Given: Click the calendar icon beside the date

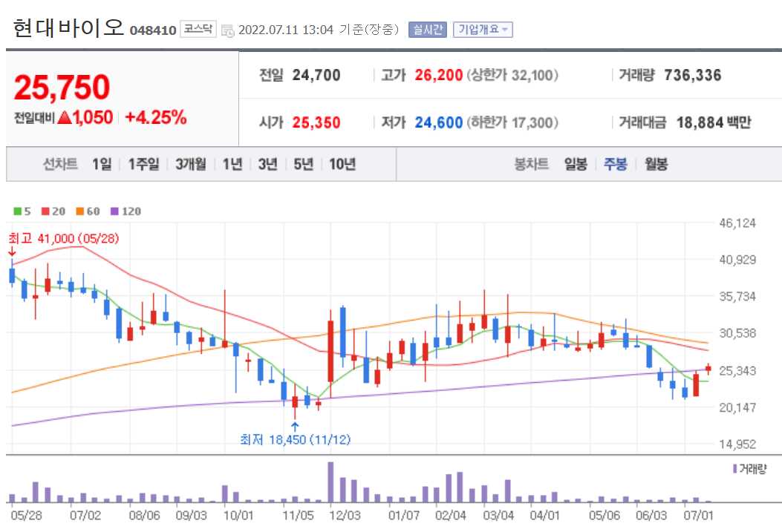Looking at the screenshot, I should [227, 30].
